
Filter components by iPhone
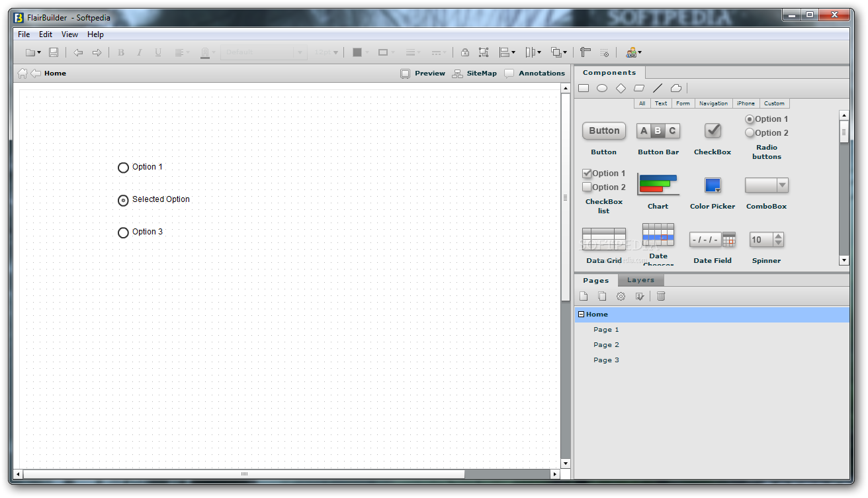pyautogui.click(x=746, y=103)
